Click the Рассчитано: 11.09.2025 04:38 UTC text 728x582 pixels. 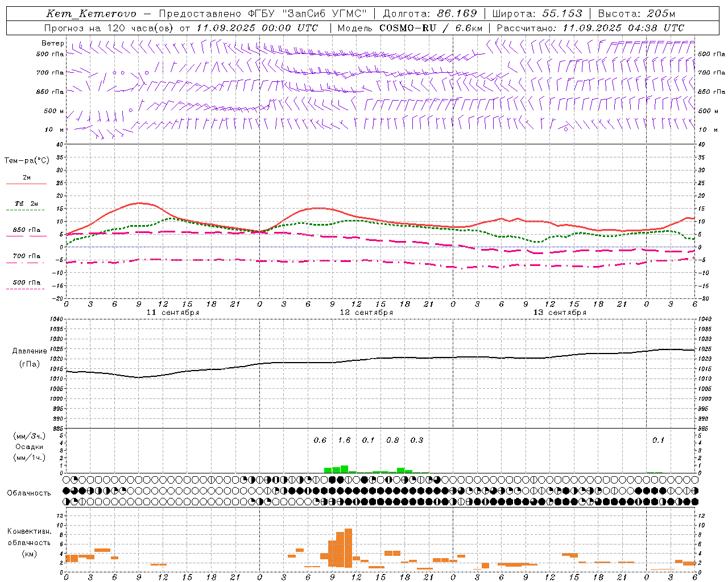click(590, 28)
